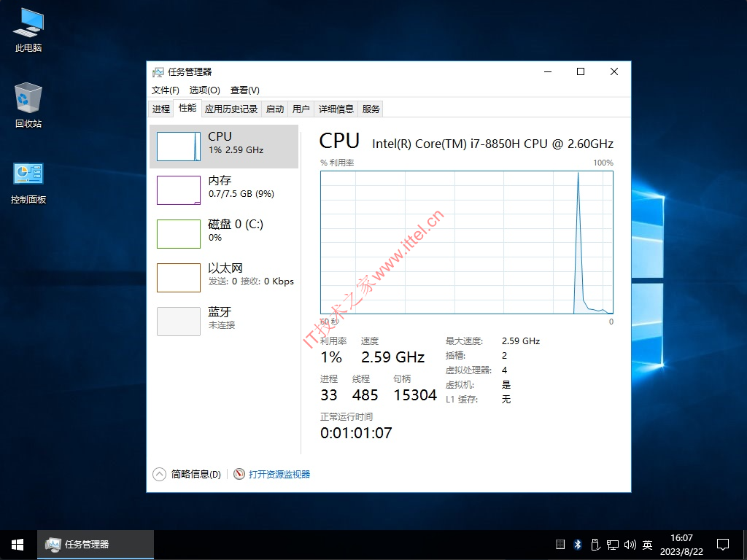Click the Task Manager CPU meter tray icon
747x560 pixels.
(560, 544)
